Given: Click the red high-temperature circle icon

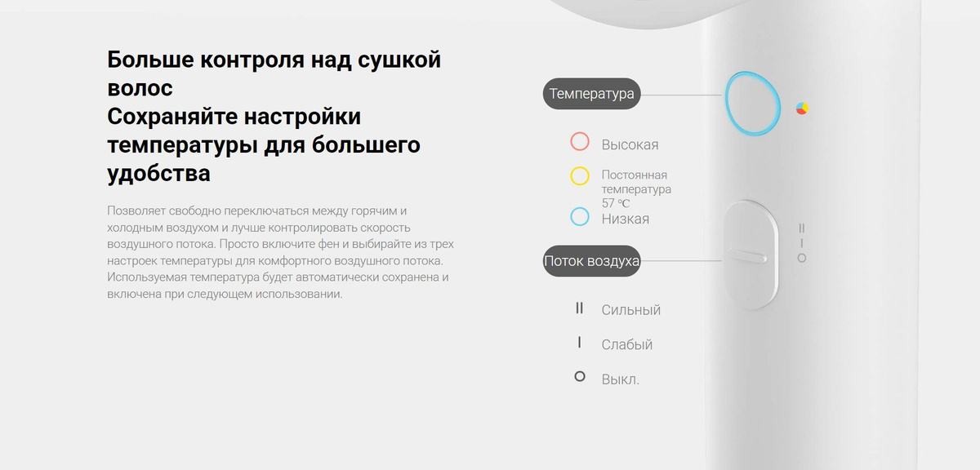Looking at the screenshot, I should [x=580, y=141].
